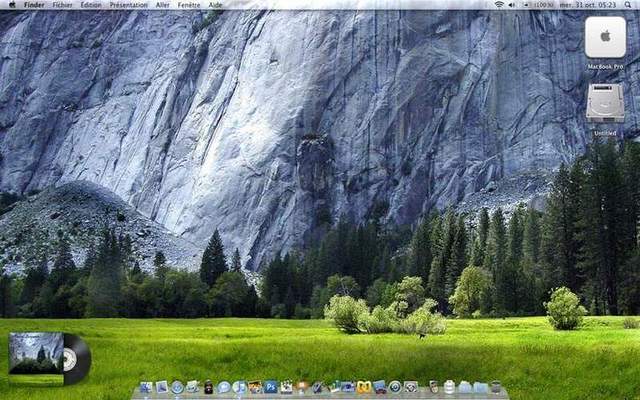Open the Trash in the Dock
The image size is (640, 400).
[x=495, y=387]
